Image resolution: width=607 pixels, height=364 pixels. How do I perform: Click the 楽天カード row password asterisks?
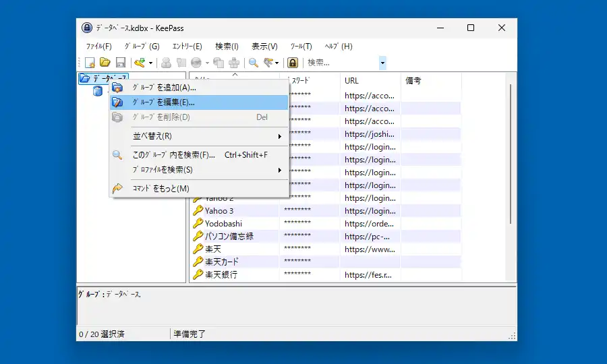point(297,261)
